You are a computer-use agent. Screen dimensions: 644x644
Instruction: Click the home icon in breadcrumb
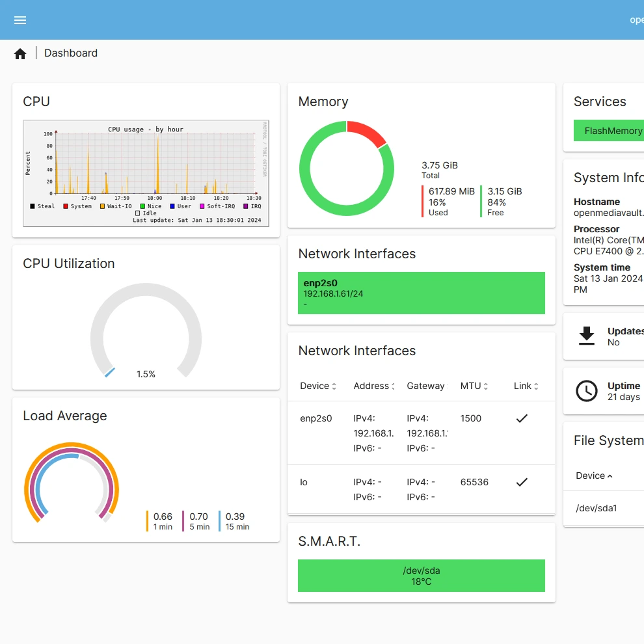pos(20,54)
